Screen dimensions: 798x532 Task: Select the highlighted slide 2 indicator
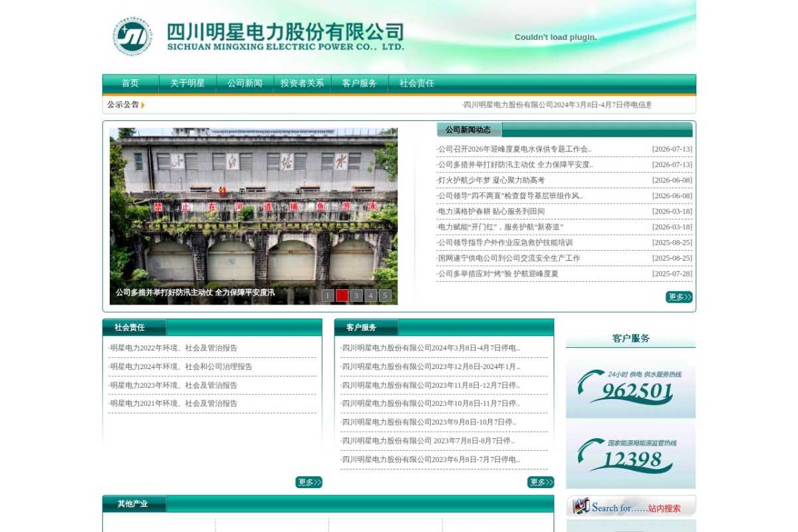pos(342,295)
